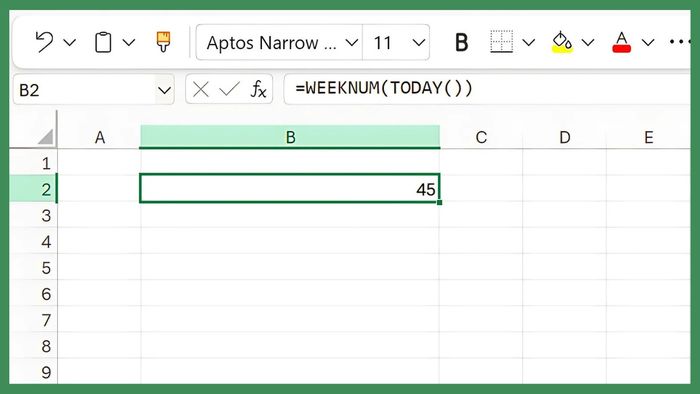Open the fill color palette dropdown
Screen dimensions: 700x394
click(x=588, y=42)
